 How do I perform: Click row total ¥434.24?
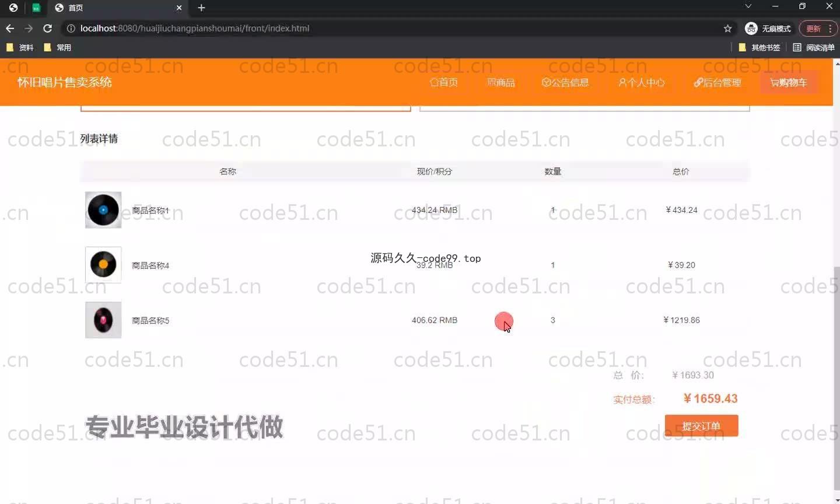(x=681, y=210)
